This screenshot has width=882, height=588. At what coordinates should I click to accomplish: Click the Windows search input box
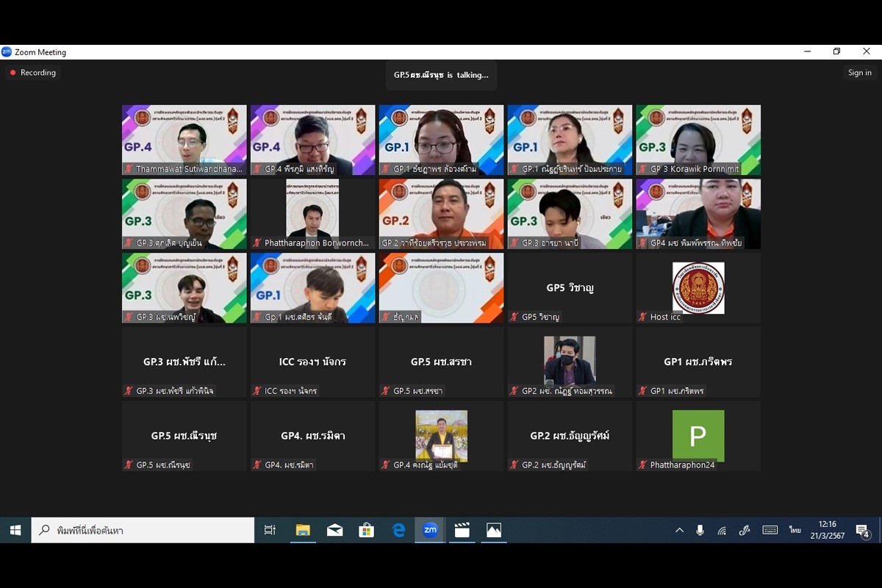point(143,530)
